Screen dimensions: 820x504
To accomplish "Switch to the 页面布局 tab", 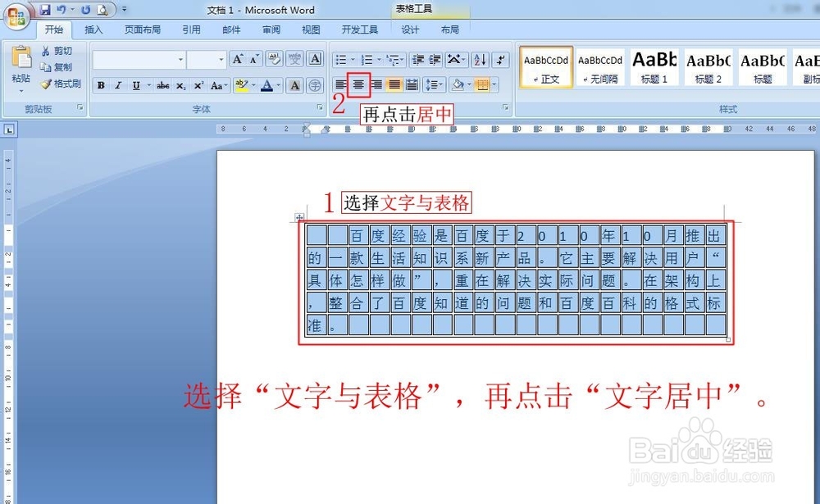I will 142,30.
